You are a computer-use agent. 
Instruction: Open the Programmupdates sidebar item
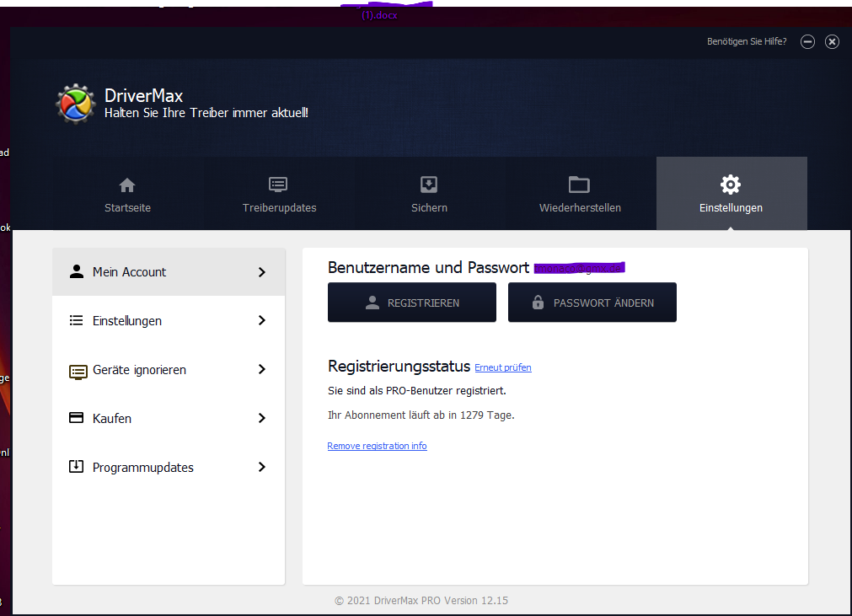click(x=169, y=467)
